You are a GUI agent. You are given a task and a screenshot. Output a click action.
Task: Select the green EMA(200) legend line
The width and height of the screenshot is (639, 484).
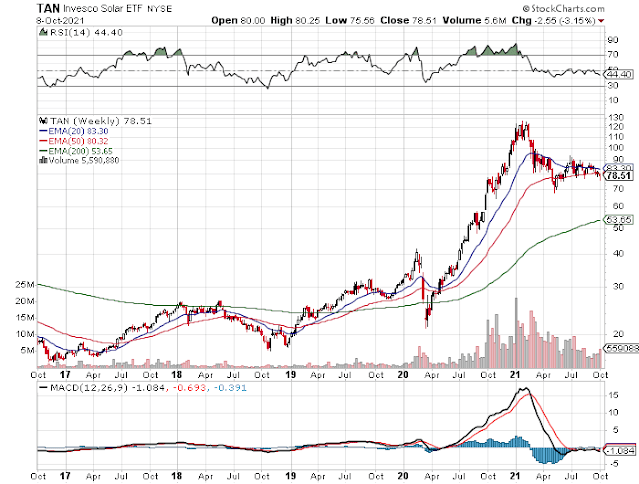point(43,151)
